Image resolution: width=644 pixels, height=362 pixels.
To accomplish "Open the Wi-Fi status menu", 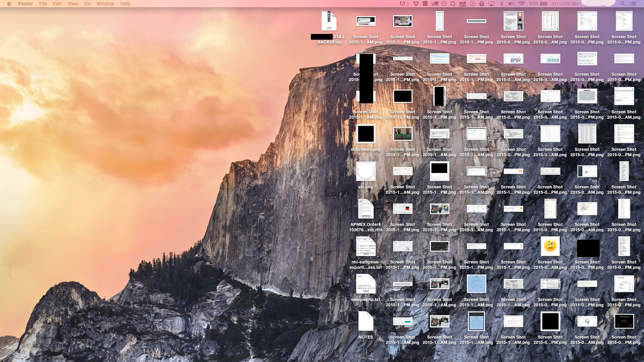I will [522, 4].
